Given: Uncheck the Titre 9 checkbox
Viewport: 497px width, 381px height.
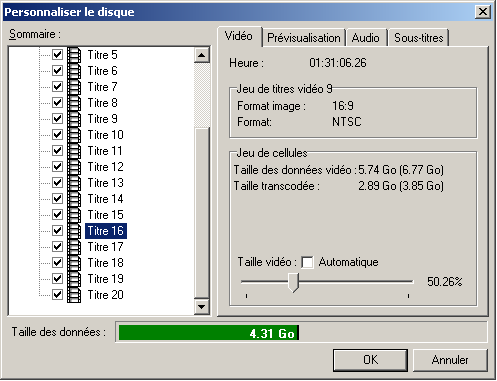Looking at the screenshot, I should pos(57,118).
